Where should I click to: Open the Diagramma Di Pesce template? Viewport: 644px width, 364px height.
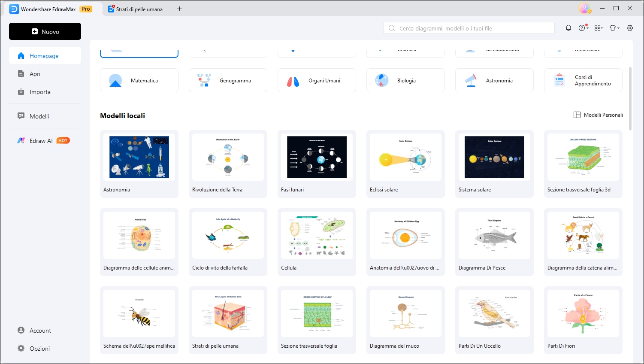(x=494, y=235)
